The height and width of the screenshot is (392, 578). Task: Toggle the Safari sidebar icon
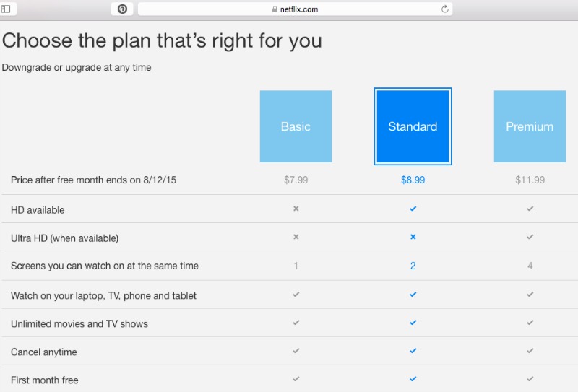pyautogui.click(x=6, y=9)
